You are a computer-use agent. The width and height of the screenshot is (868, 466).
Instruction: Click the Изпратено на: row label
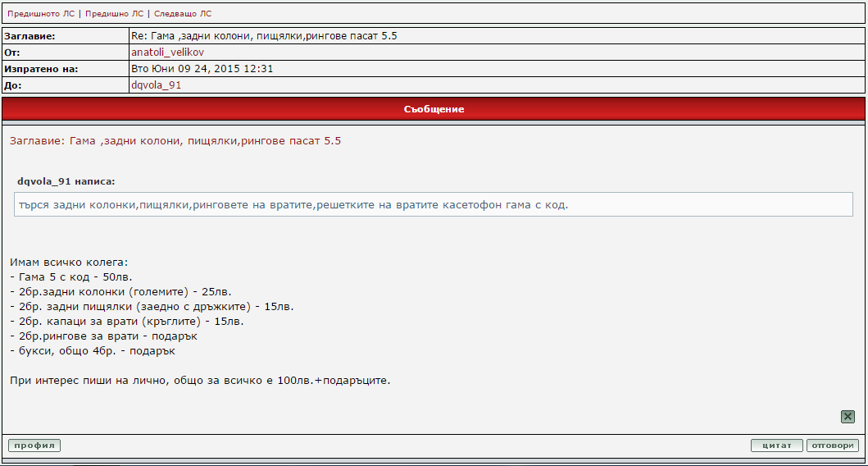point(41,69)
